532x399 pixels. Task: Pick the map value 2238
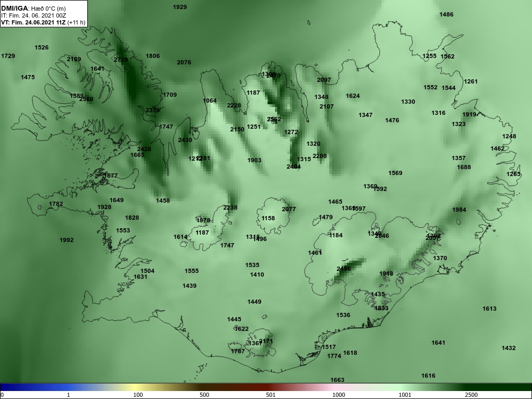coord(230,207)
